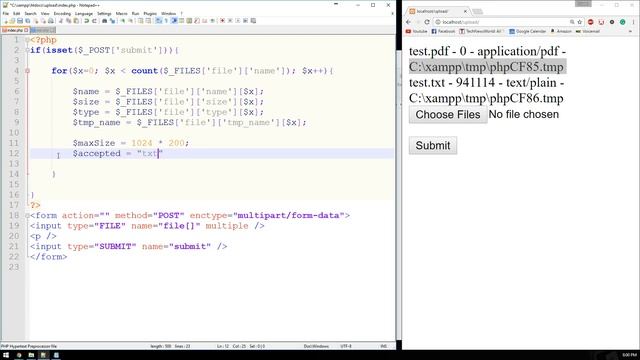Click the Print toolbar icon in Notepad++
The height and width of the screenshot is (360, 640).
(51, 21)
